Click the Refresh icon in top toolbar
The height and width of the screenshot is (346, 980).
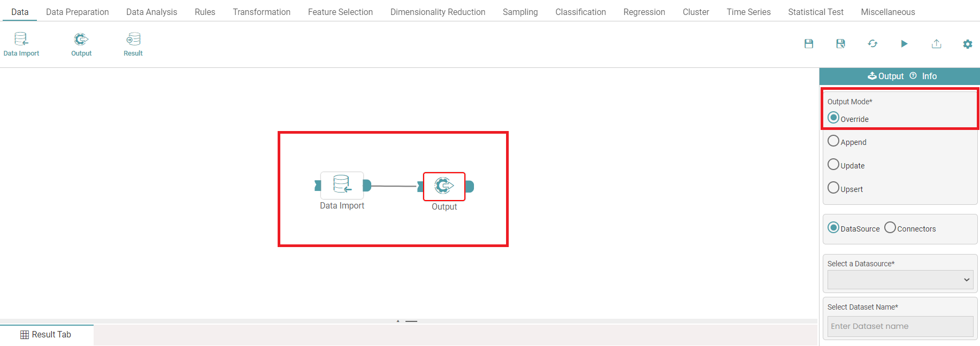pos(872,44)
